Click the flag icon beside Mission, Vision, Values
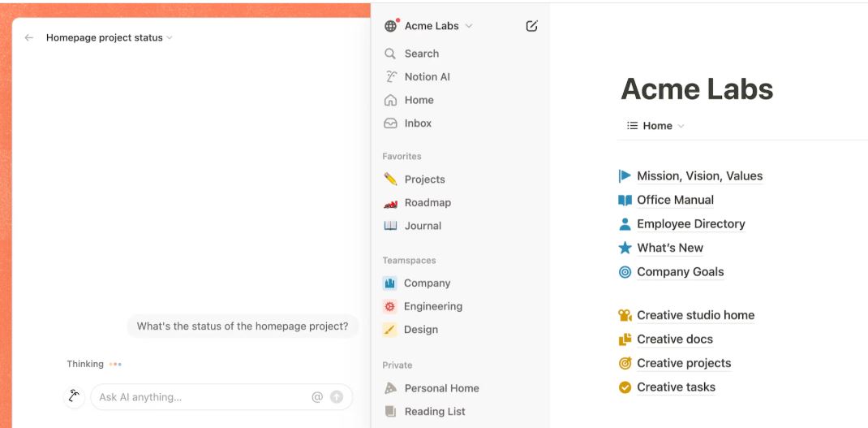The image size is (868, 428). click(625, 176)
